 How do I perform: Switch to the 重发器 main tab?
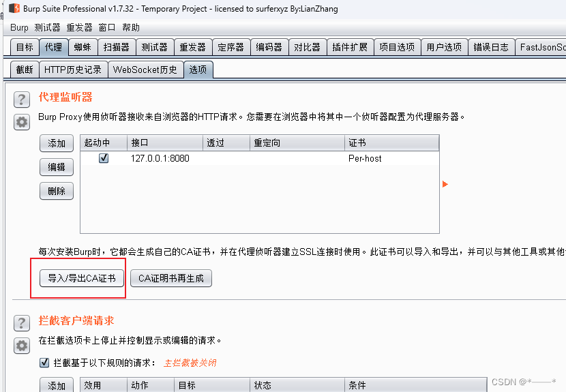193,47
